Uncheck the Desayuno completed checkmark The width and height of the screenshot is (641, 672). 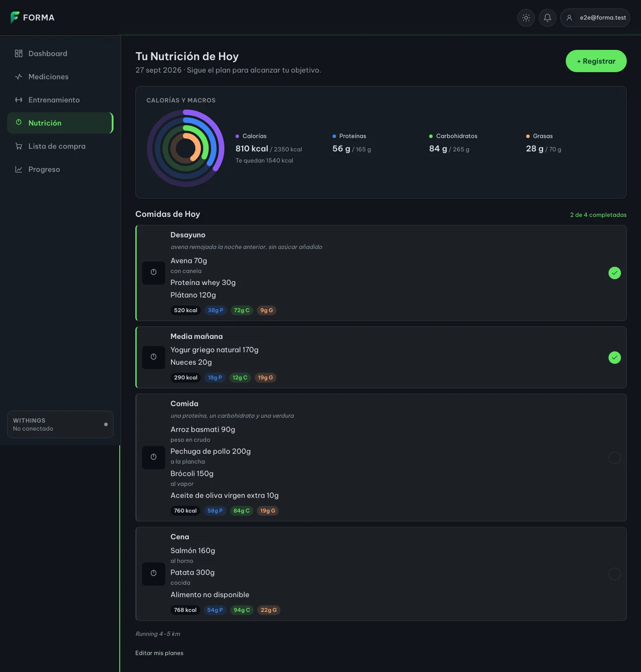[x=615, y=273]
